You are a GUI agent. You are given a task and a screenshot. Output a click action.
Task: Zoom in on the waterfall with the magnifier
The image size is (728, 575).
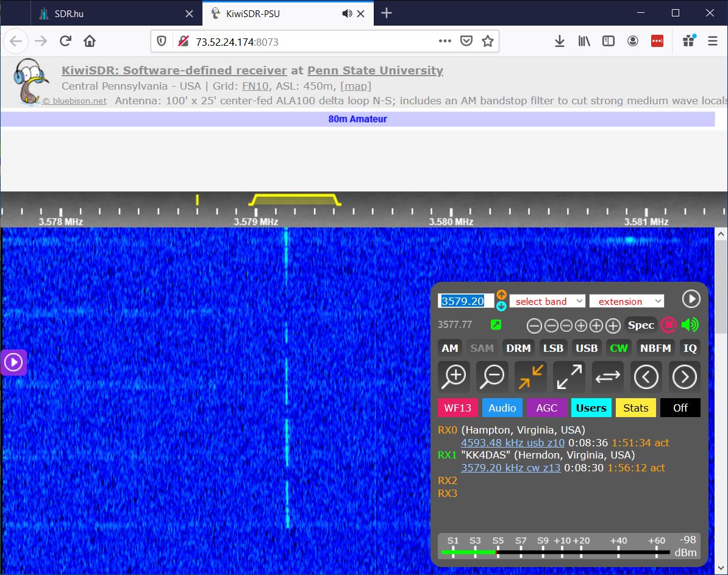[454, 376]
